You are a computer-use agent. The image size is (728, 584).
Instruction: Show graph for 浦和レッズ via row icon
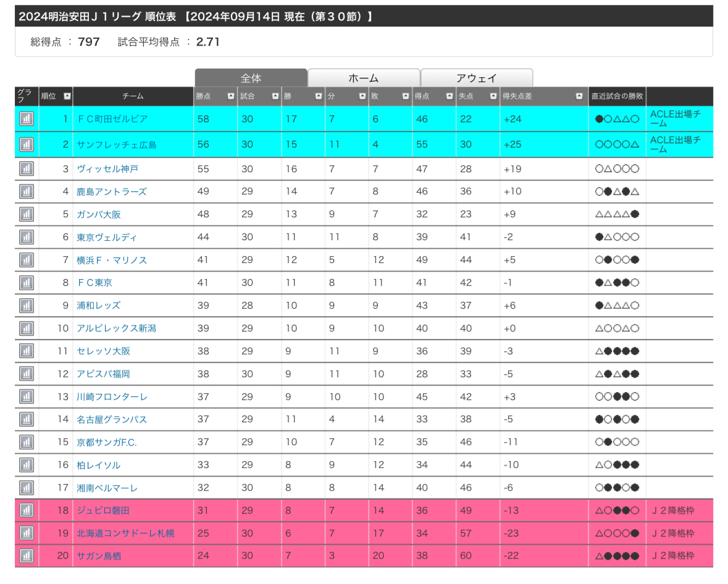coord(26,306)
